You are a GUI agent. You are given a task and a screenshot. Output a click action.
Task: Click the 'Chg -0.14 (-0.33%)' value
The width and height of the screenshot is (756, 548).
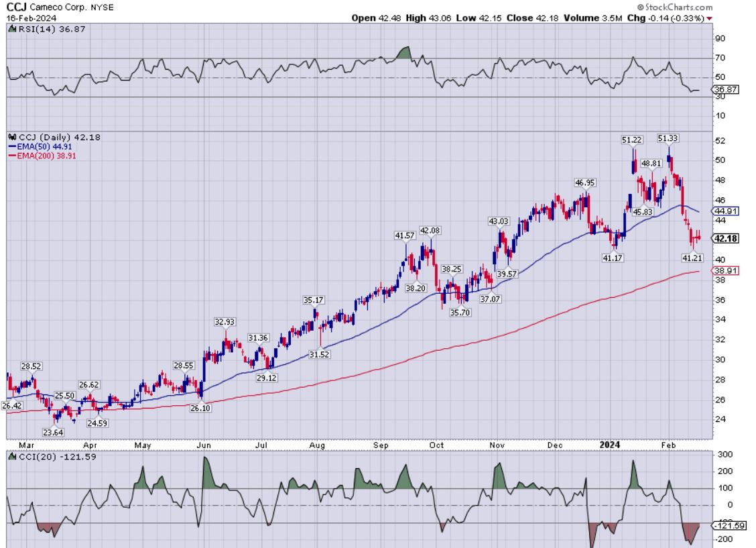666,18
